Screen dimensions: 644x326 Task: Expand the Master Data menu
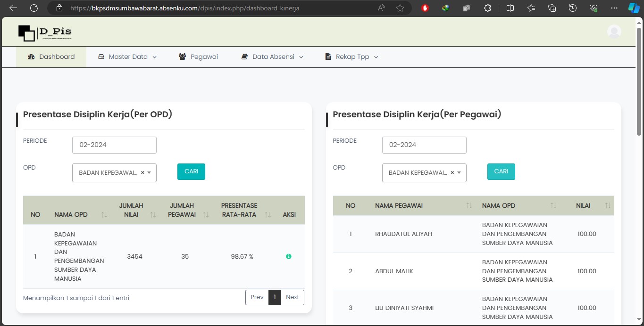(x=127, y=57)
